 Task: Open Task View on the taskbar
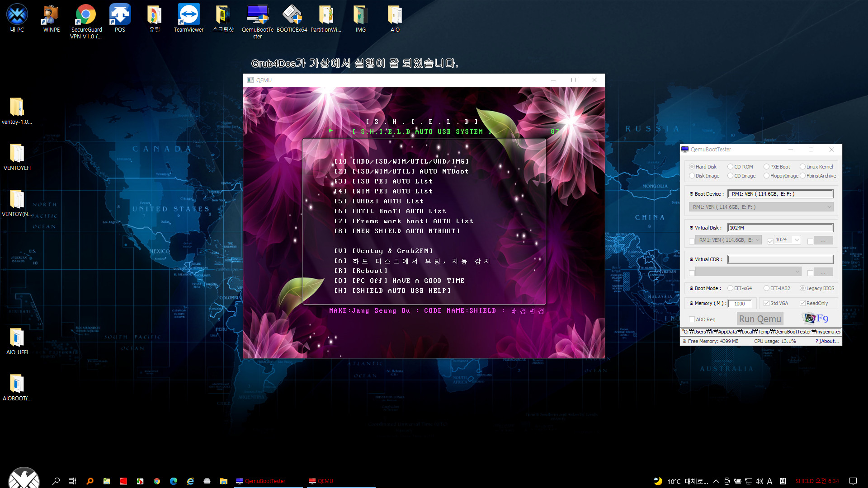[x=72, y=481]
